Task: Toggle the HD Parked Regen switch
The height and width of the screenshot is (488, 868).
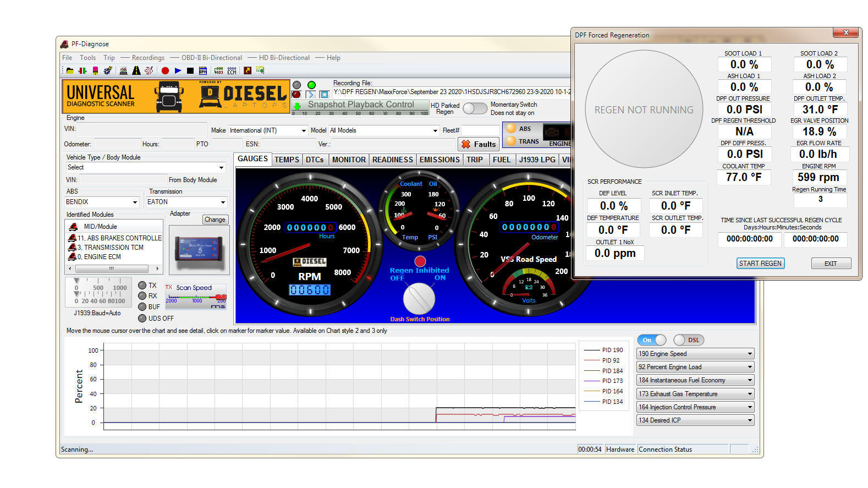Action: pos(475,108)
